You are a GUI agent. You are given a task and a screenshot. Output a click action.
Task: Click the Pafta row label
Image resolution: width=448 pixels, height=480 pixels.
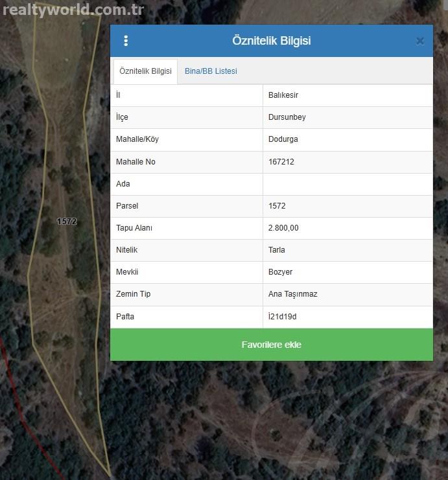point(124,317)
